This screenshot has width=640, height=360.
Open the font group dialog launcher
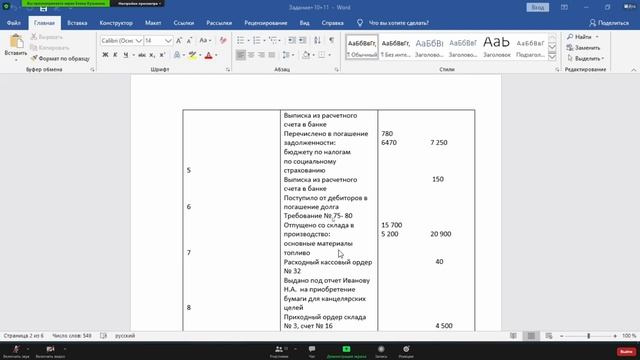click(228, 70)
